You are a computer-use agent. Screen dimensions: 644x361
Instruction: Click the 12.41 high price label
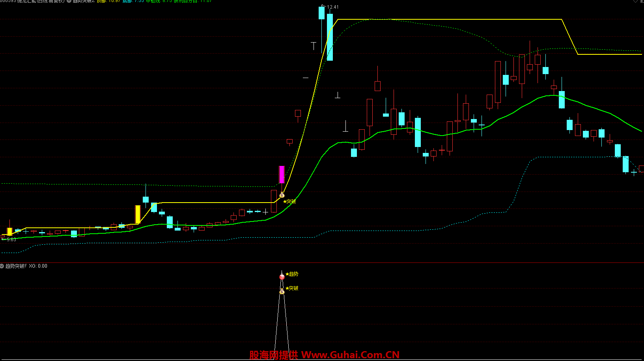point(332,7)
